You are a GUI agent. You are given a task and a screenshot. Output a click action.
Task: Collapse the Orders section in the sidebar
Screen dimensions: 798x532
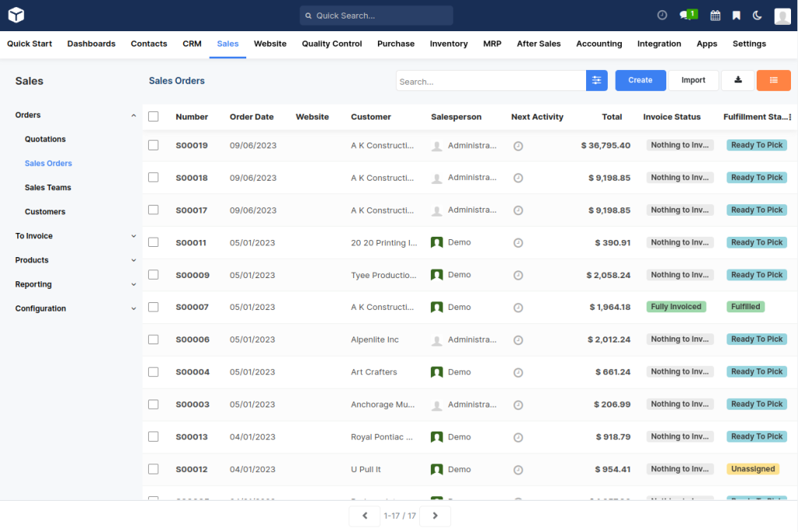[133, 115]
